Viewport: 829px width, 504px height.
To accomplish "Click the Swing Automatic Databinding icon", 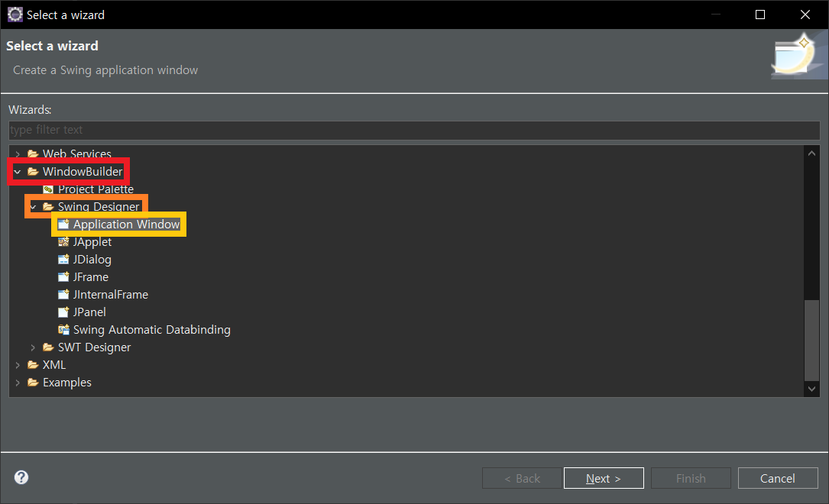I will coord(63,330).
